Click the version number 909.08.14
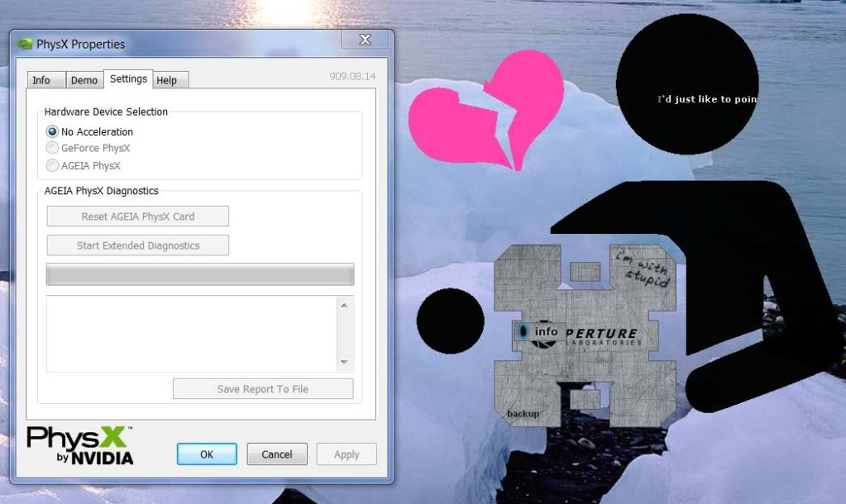This screenshot has width=846, height=504. tap(352, 77)
